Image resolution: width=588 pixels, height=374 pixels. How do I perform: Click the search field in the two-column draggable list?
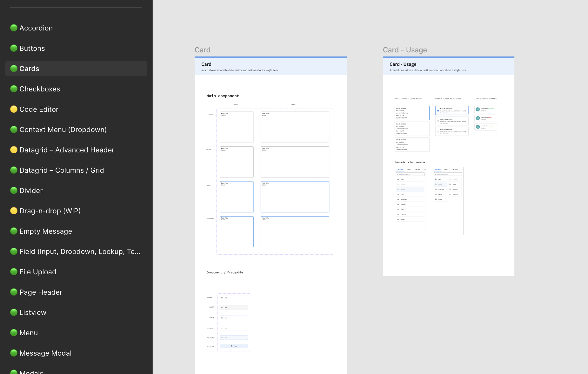coord(448,174)
